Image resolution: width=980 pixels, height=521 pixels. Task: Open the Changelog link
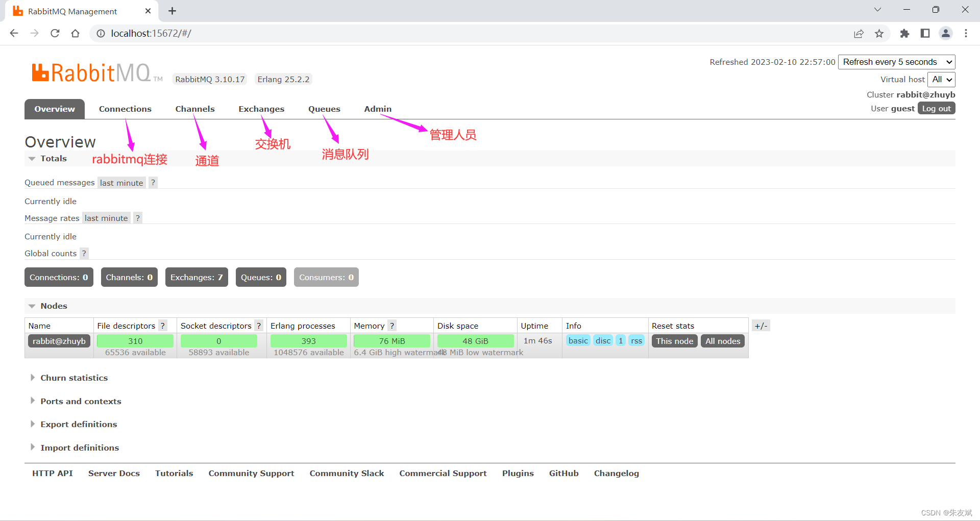tap(616, 474)
